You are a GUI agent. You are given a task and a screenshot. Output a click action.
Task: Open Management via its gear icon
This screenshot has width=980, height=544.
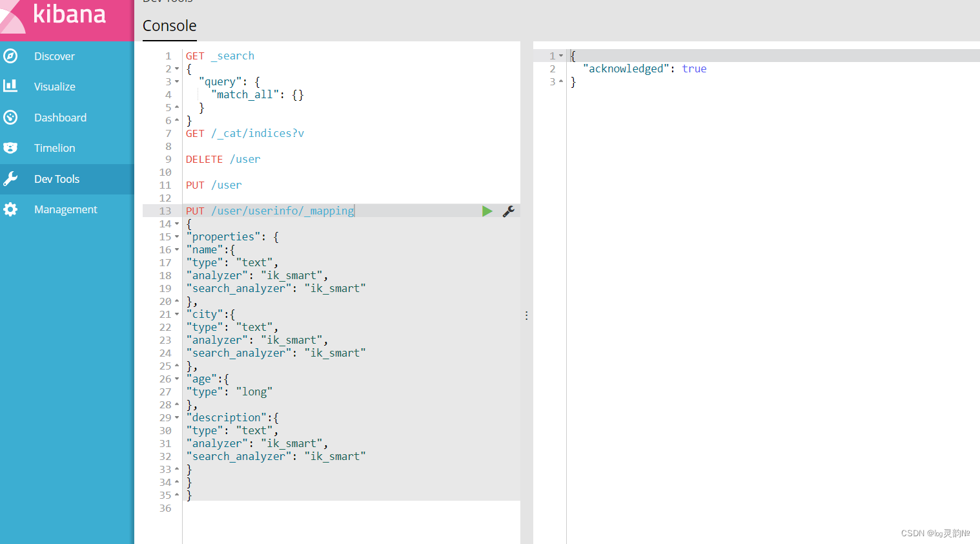[10, 209]
